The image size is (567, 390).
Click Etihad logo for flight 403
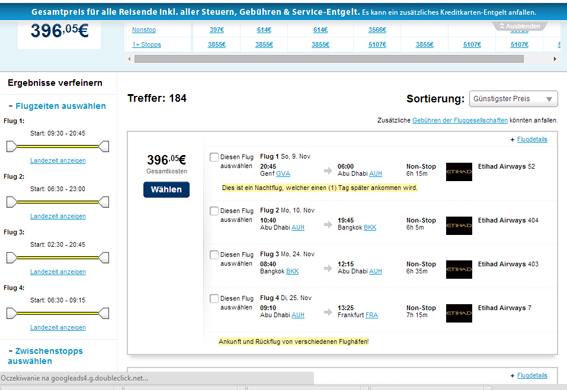pos(459,269)
